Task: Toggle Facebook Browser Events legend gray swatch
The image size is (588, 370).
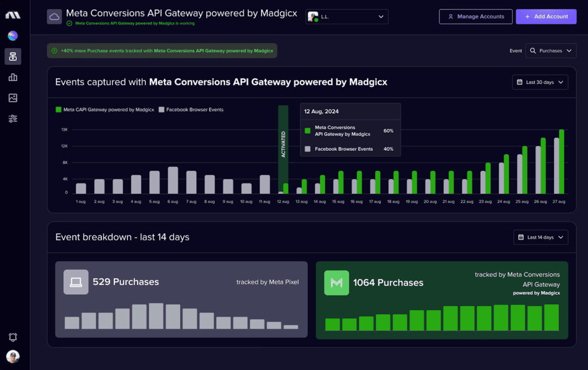Action: 161,109
